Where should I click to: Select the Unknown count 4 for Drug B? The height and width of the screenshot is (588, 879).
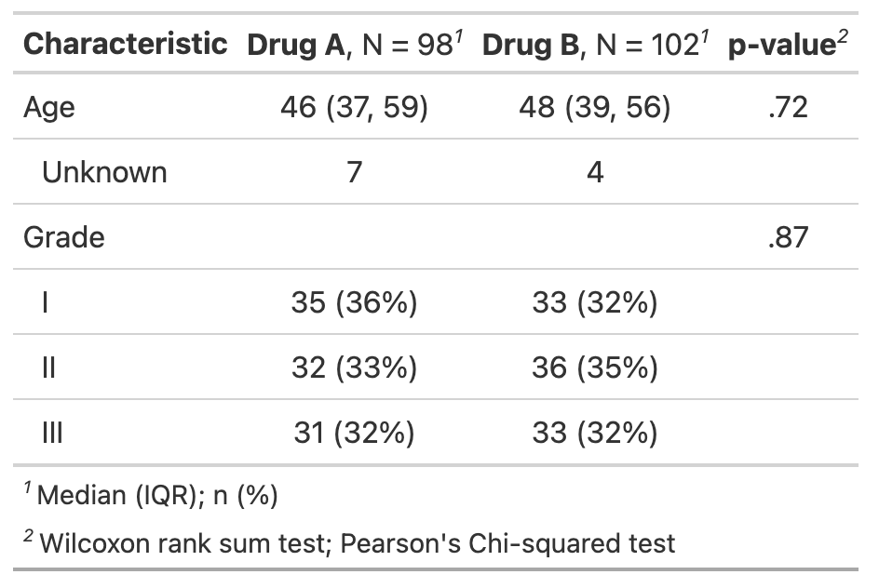coord(595,172)
